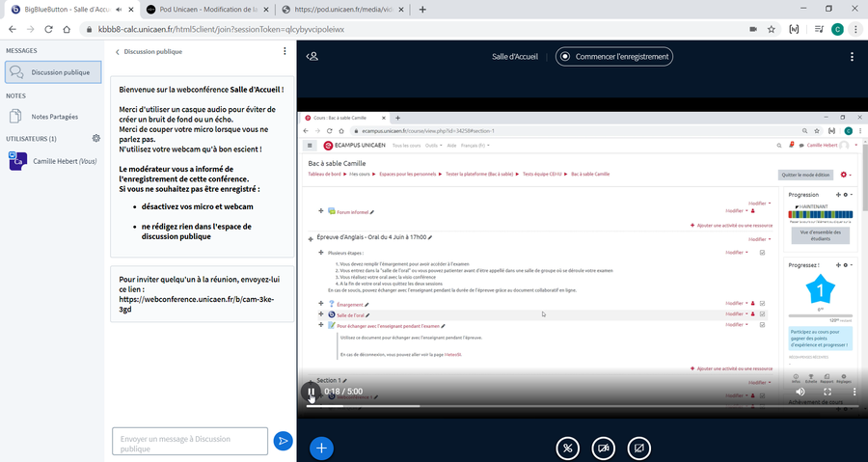Click the blue plus actions button
This screenshot has height=462, width=868.
[321, 448]
